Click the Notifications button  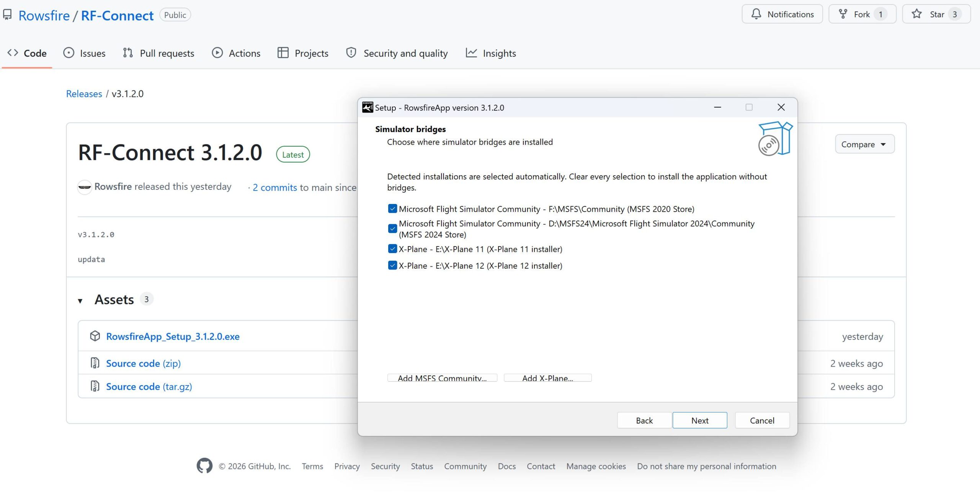[x=782, y=14]
